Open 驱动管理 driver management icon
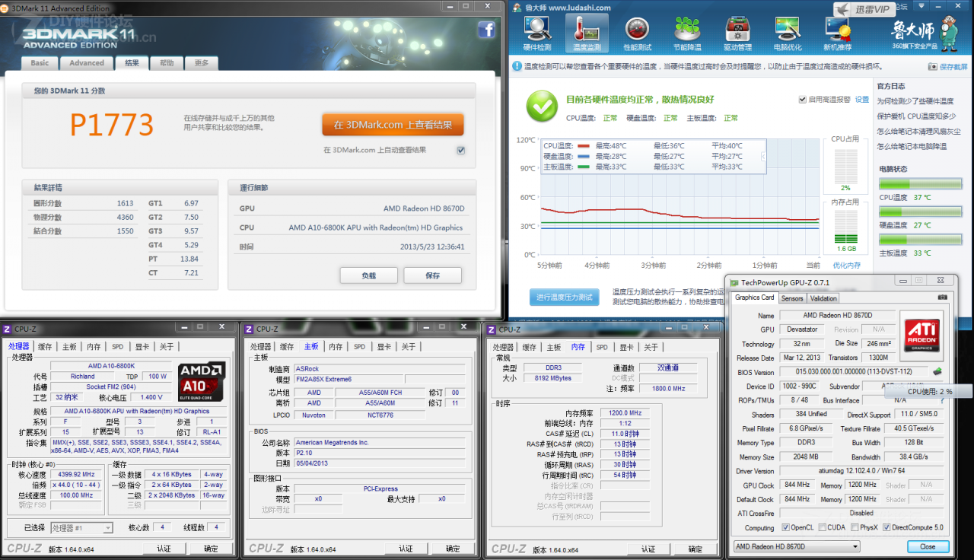974x560 pixels. click(737, 33)
